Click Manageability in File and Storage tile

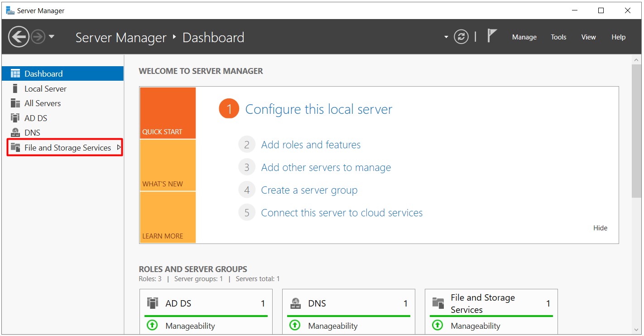(476, 326)
